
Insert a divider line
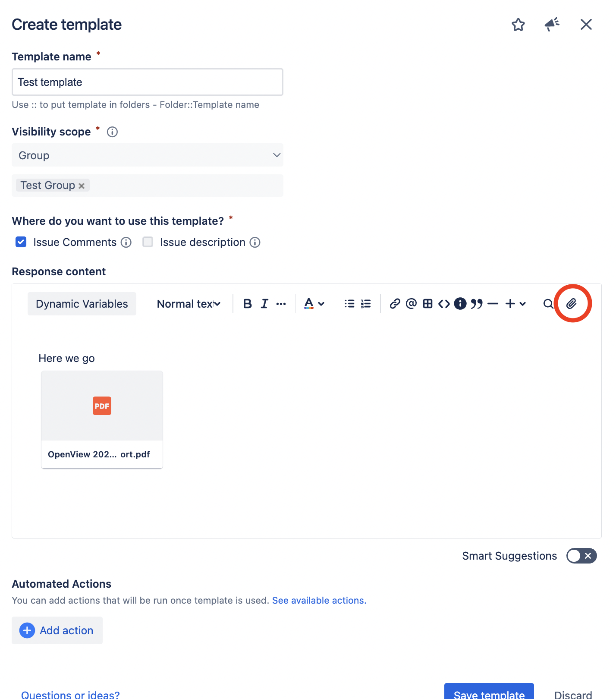coord(493,303)
